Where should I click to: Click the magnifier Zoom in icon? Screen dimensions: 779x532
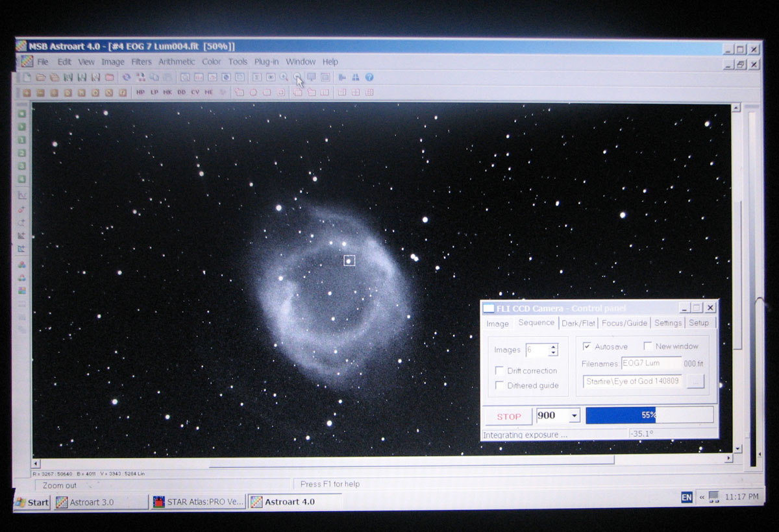[x=284, y=77]
